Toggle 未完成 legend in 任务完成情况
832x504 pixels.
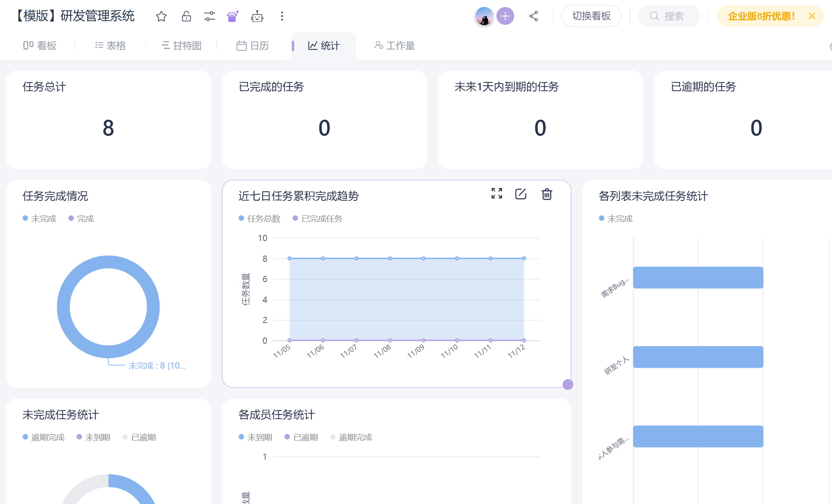point(39,218)
